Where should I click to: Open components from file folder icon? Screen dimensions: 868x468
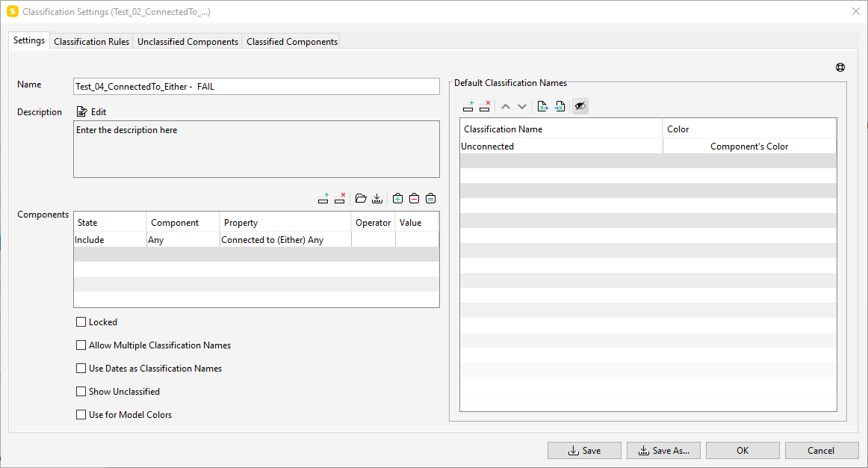click(361, 198)
